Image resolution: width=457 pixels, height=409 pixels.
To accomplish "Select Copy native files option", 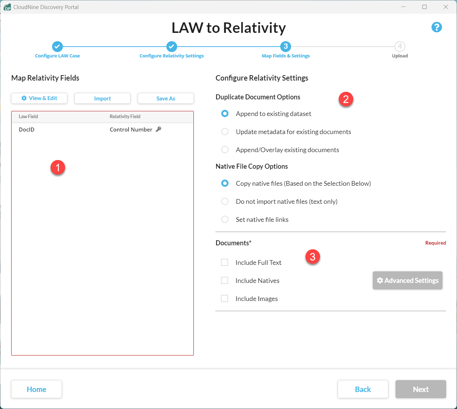I will [x=225, y=183].
